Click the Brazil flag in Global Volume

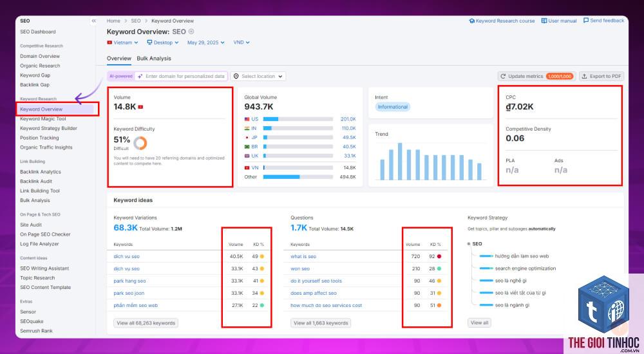coord(247,147)
